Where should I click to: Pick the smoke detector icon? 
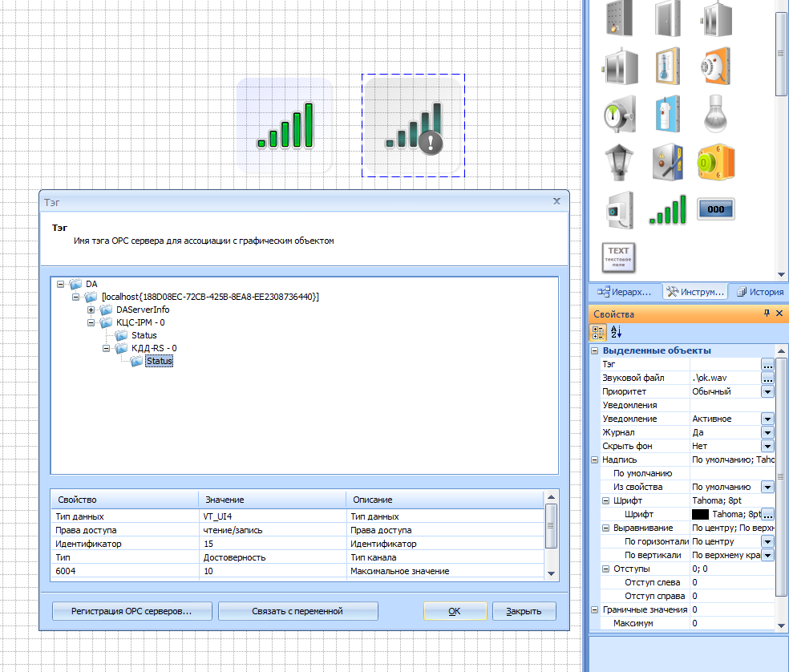(714, 65)
